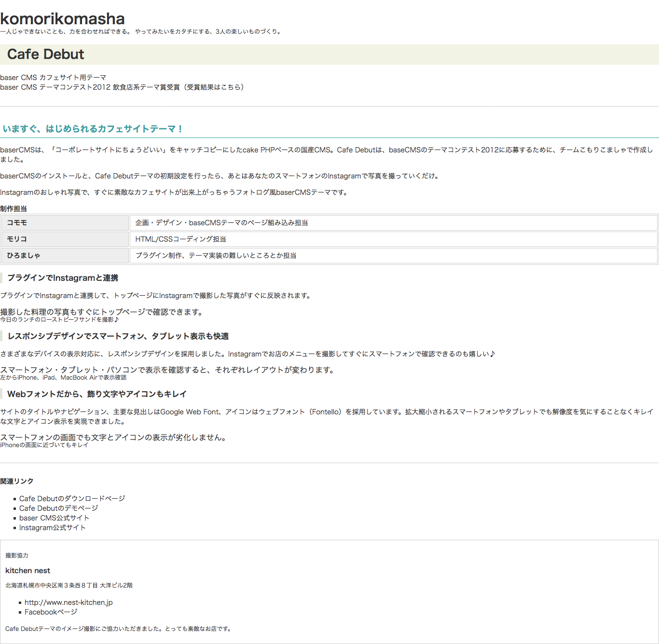The image size is (659, 644).
Task: Open the Cafe Debutのダウンロードページ link
Action: click(72, 499)
